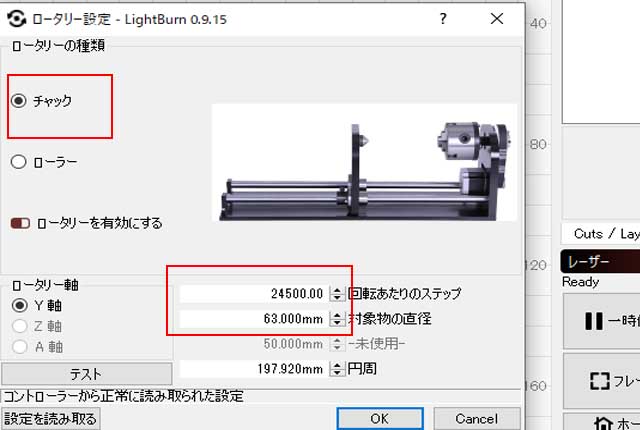
Task: Click the pause icon button
Action: click(593, 321)
